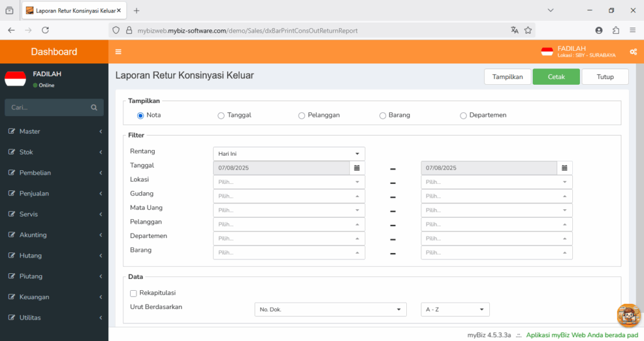
Task: Click the Indonesian flag in header
Action: pos(547,51)
